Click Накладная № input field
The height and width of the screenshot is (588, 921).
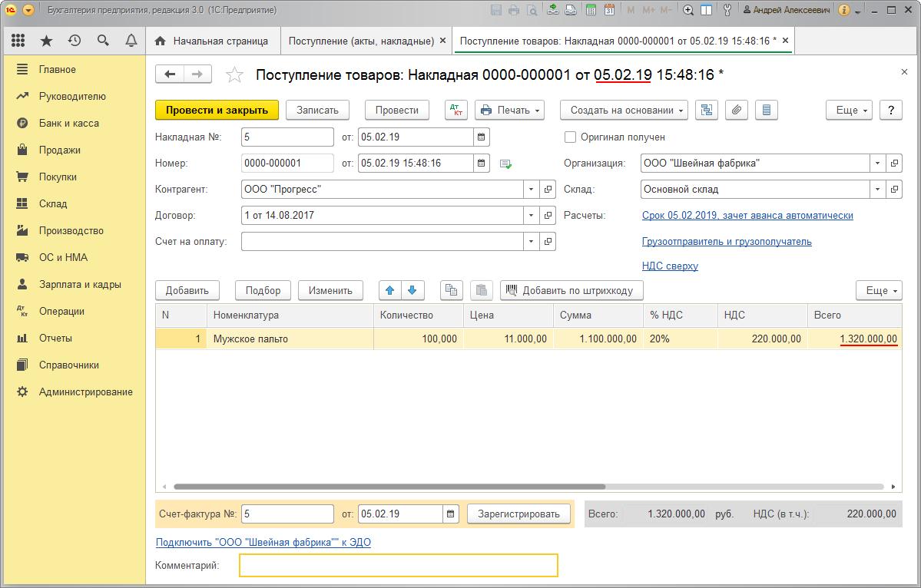287,137
